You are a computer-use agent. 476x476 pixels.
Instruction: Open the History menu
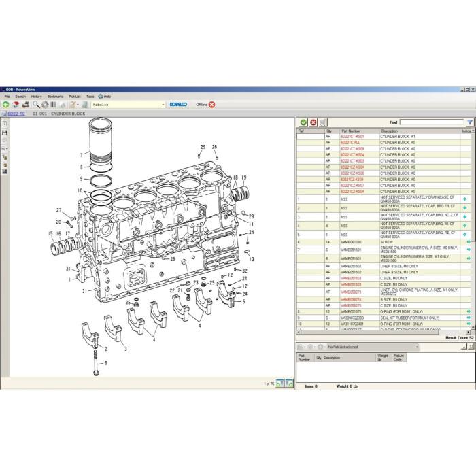tap(37, 97)
